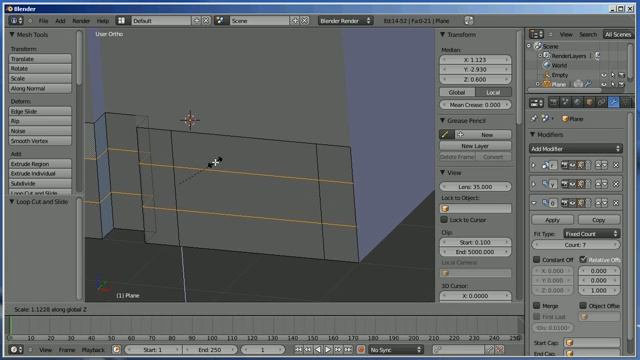
Task: Add a new scene with plus icon
Action: pyautogui.click(x=295, y=20)
